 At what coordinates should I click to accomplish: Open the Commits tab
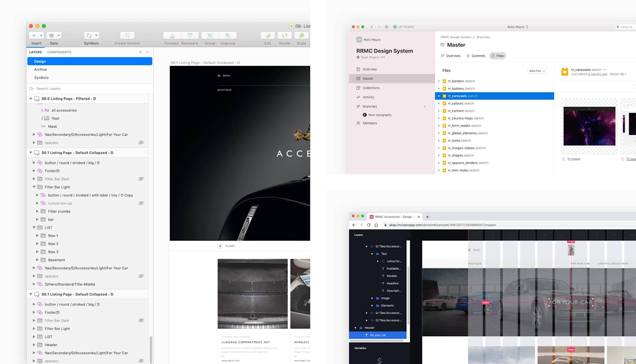[476, 56]
